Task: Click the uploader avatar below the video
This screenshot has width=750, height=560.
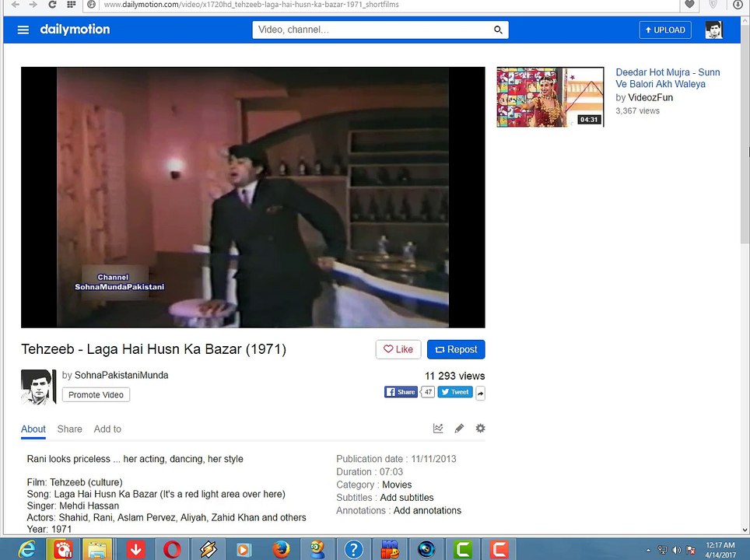Action: coord(38,387)
